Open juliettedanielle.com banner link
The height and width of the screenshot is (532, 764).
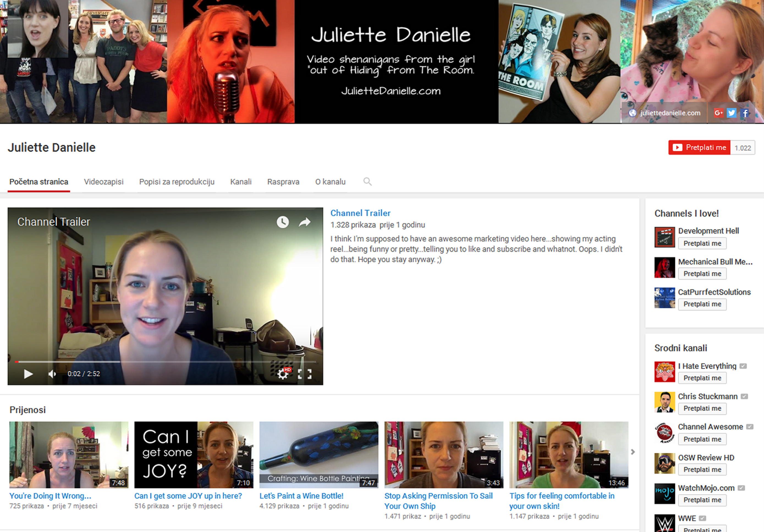670,113
